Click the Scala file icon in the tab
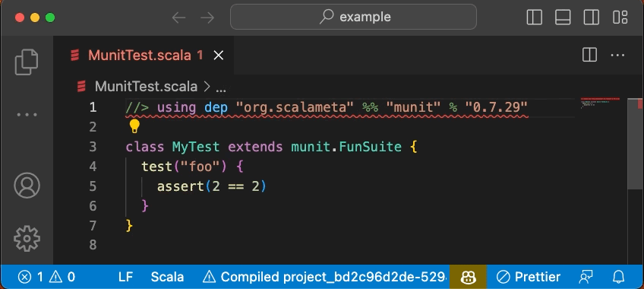Image resolution: width=644 pixels, height=289 pixels. pyautogui.click(x=74, y=55)
